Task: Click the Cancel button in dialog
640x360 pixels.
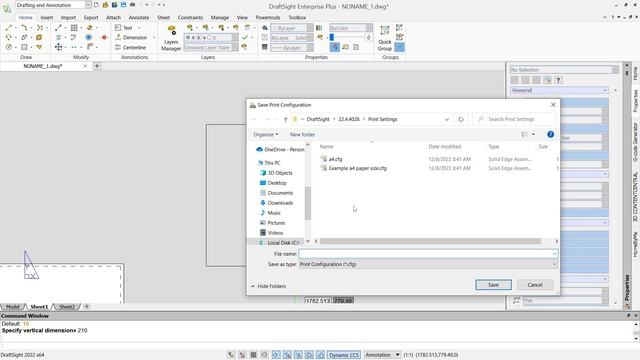Action: (535, 285)
